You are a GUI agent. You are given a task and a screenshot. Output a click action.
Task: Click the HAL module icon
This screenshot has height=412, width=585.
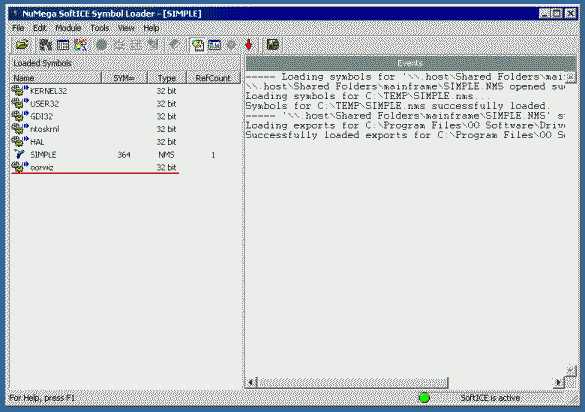(20, 141)
